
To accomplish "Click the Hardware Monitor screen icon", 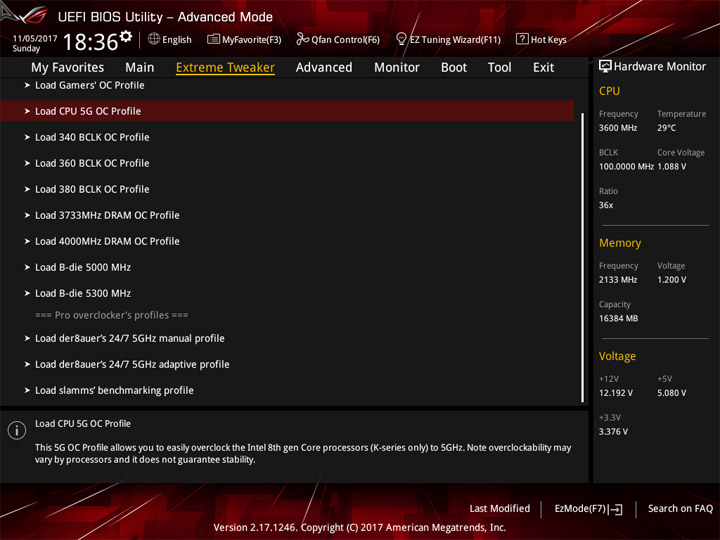I will 605,67.
